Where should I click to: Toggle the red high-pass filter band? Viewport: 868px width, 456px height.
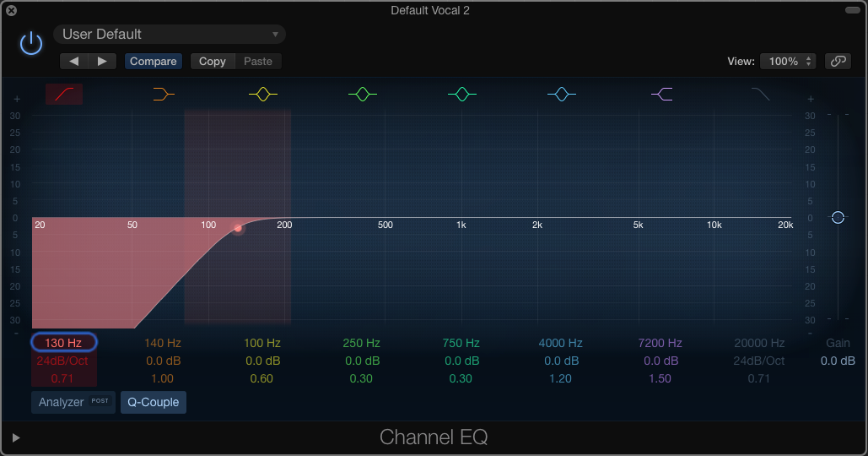coord(64,95)
